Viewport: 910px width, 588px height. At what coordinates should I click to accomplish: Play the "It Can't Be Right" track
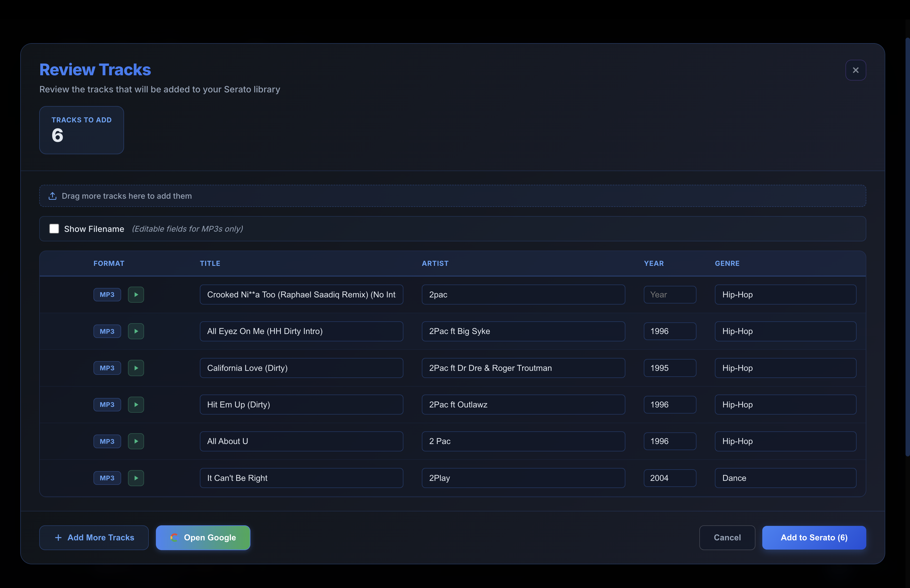coord(136,478)
